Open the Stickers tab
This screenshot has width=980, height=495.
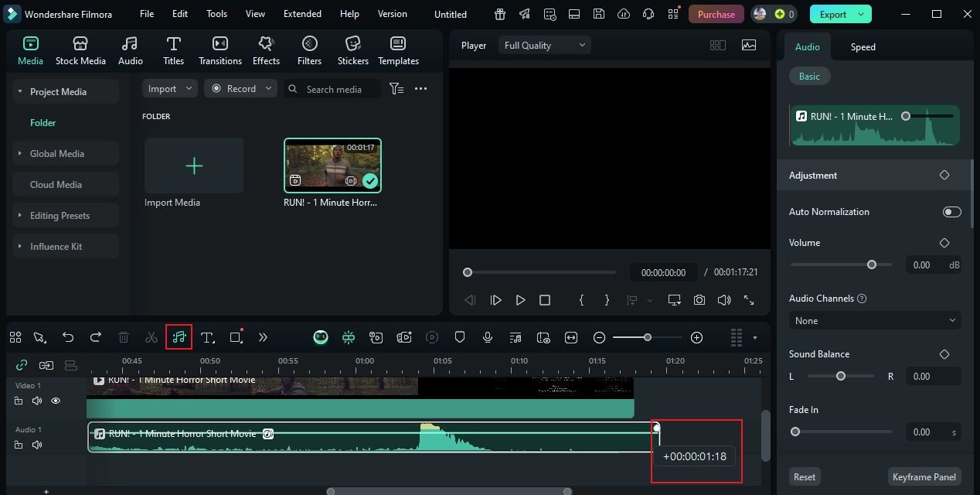tap(352, 51)
